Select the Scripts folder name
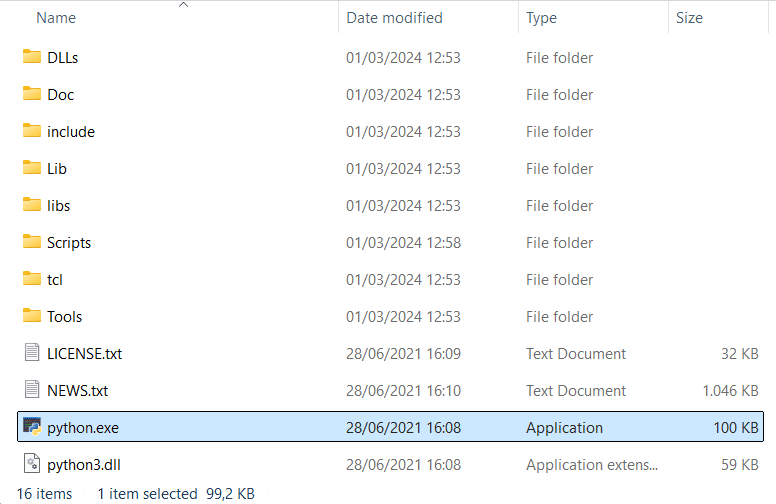The width and height of the screenshot is (776, 504). pyautogui.click(x=69, y=243)
